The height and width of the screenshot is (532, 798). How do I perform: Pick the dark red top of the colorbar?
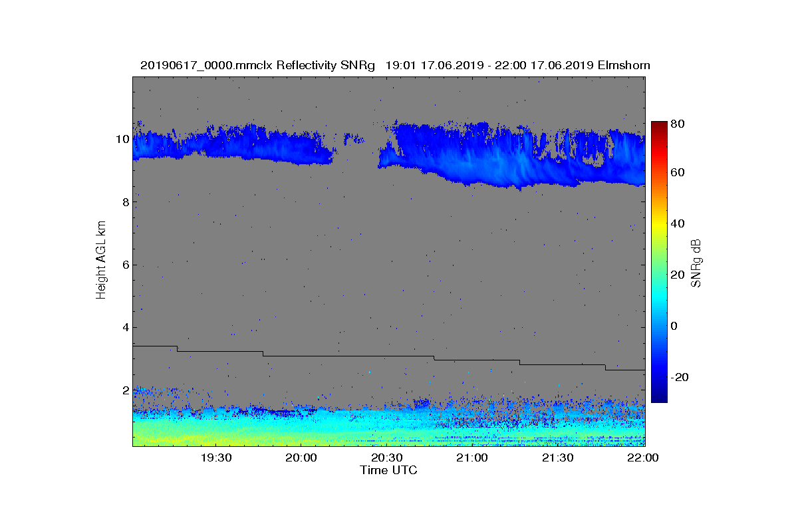(659, 126)
